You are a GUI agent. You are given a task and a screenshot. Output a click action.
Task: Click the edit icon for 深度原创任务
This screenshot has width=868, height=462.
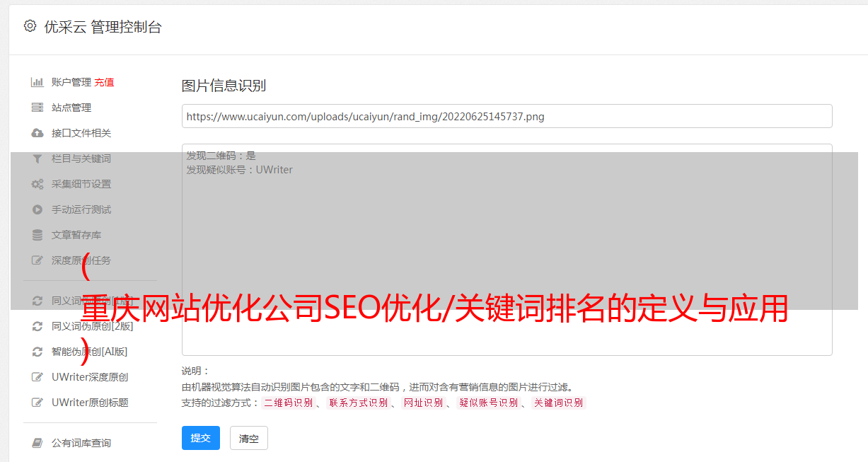pos(37,260)
